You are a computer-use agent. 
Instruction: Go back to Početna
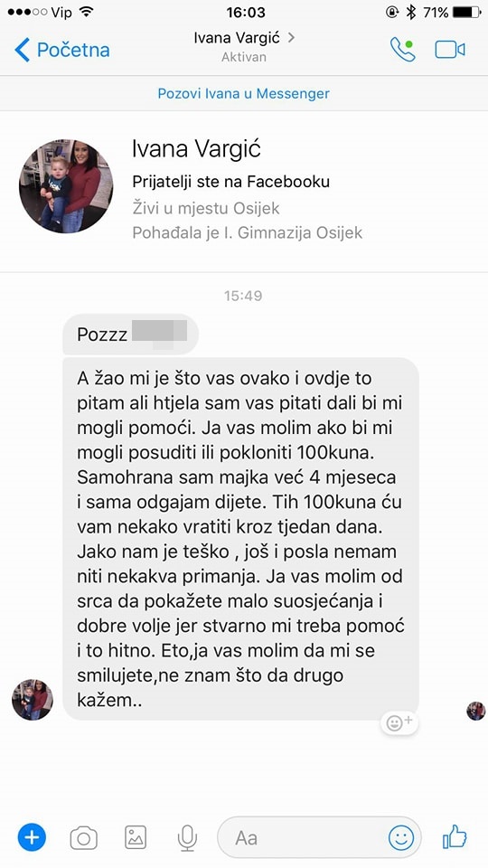(62, 50)
